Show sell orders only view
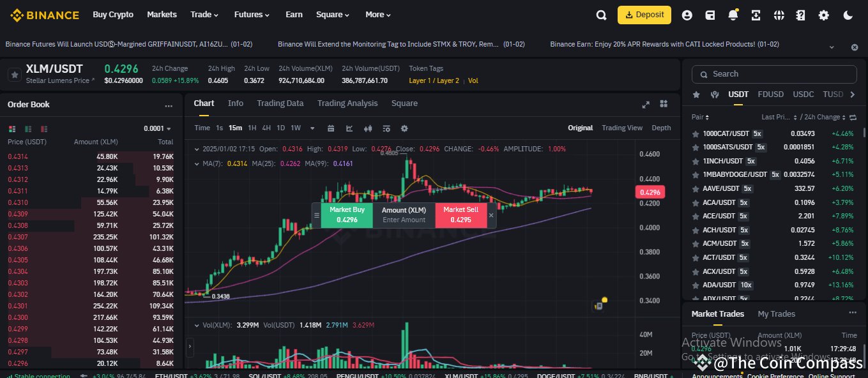The width and height of the screenshot is (868, 378). coord(44,128)
